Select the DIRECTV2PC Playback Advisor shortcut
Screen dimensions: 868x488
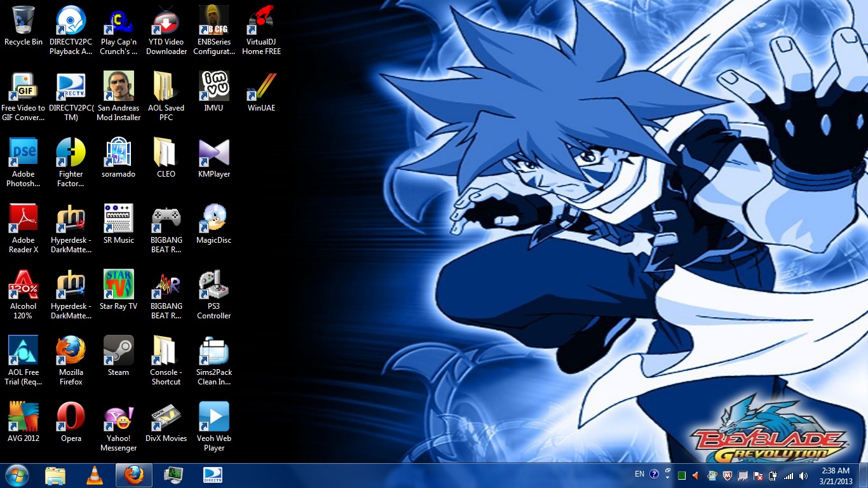71,30
